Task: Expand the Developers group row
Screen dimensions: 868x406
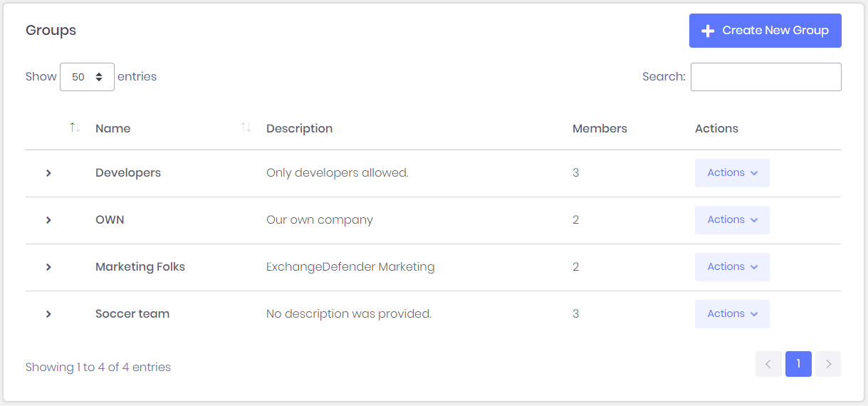Action: tap(48, 173)
